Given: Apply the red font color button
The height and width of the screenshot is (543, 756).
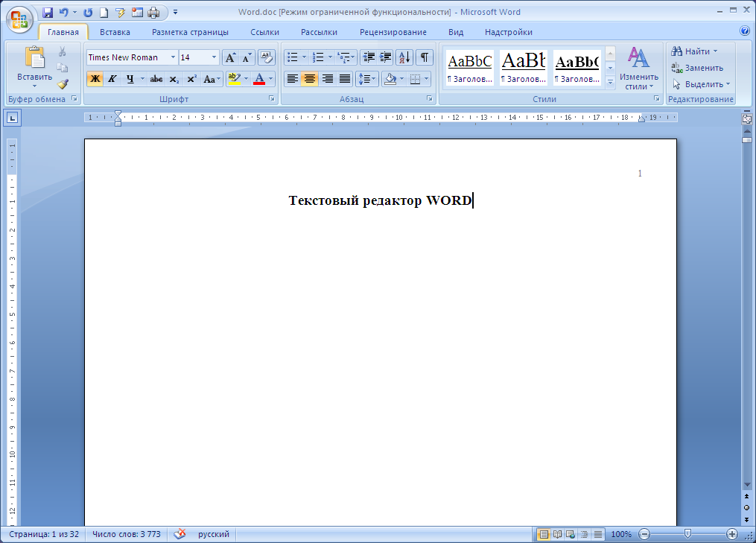Looking at the screenshot, I should pos(259,79).
